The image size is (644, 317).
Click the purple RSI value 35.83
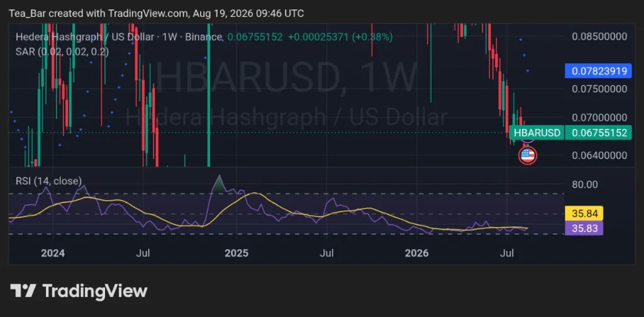[584, 228]
